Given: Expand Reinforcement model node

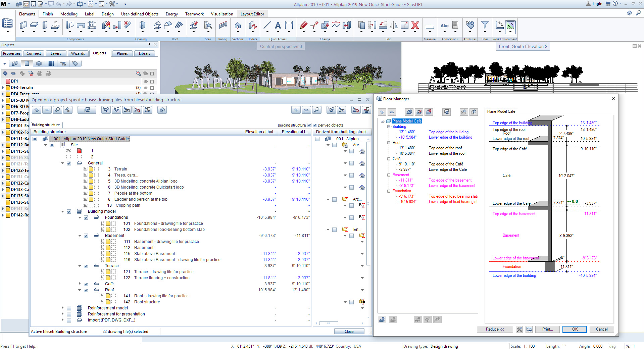Looking at the screenshot, I should (62, 308).
